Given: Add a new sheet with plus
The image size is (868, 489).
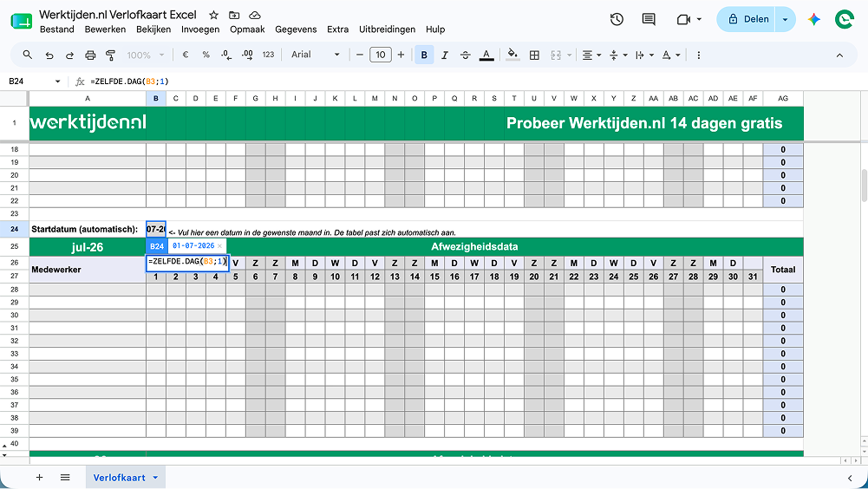Looking at the screenshot, I should (39, 478).
